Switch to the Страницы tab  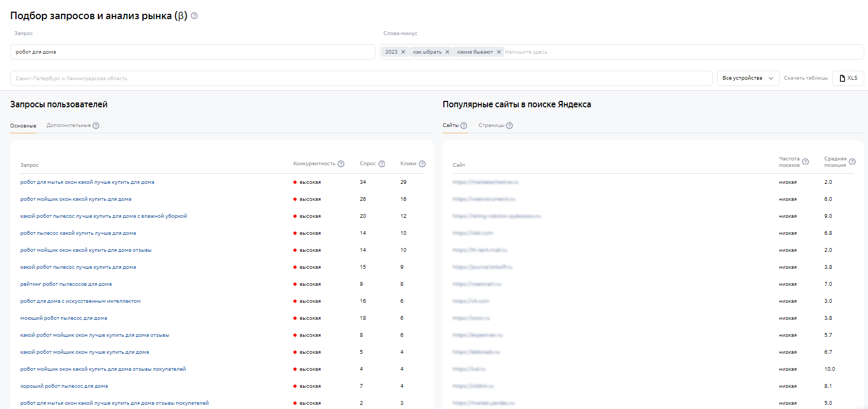(x=491, y=126)
